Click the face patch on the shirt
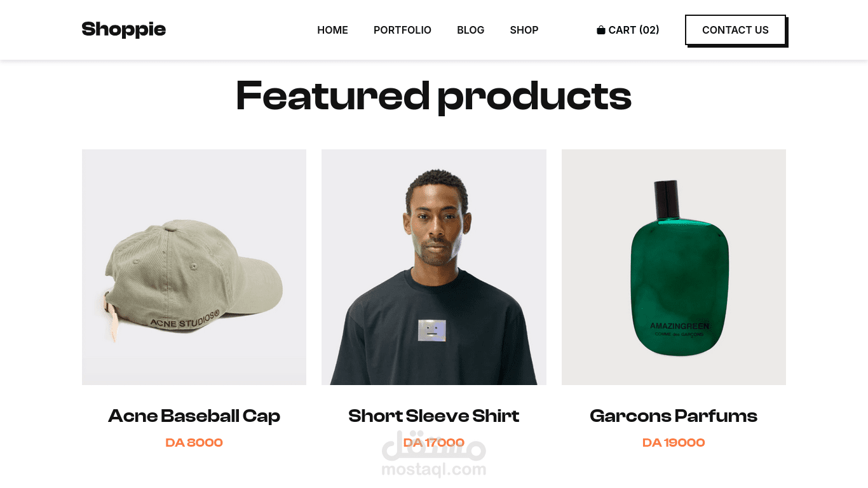Viewport: 868px width, 488px height. 432,330
